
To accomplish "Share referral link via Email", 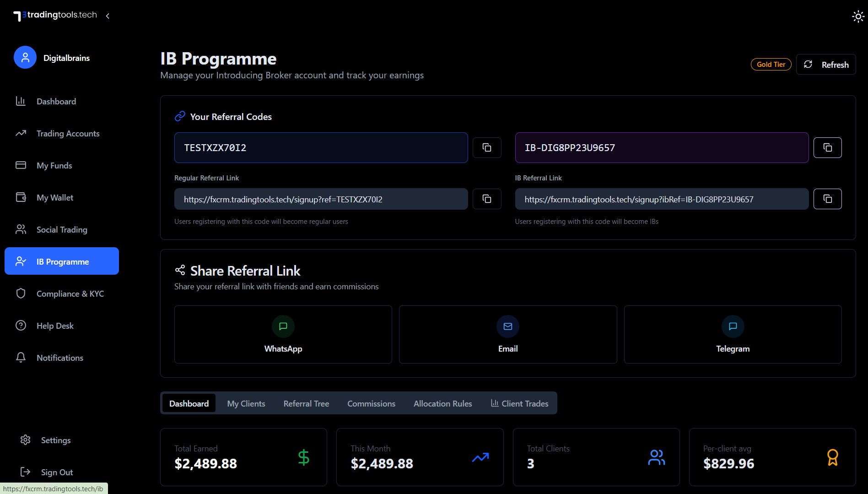I will (x=507, y=334).
